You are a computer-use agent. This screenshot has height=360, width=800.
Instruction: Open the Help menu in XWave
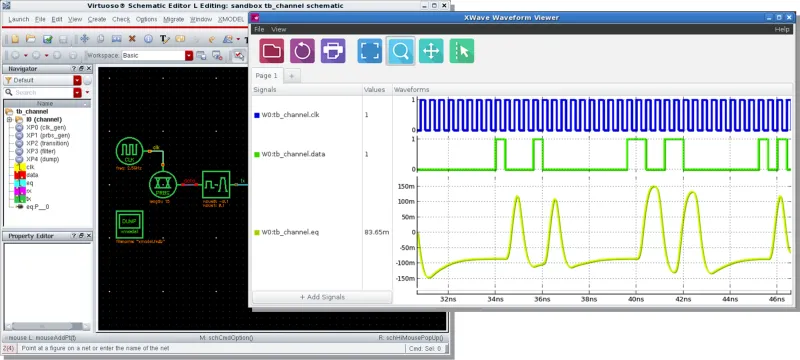click(x=782, y=30)
